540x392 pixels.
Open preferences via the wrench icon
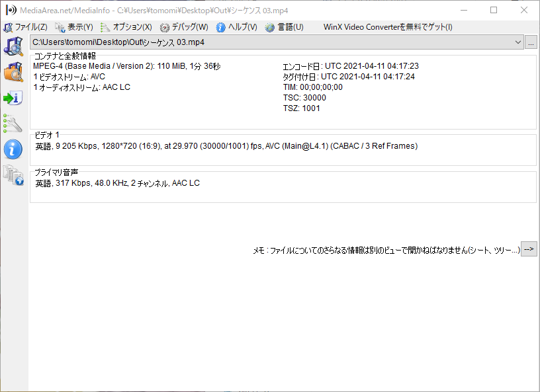coord(13,123)
